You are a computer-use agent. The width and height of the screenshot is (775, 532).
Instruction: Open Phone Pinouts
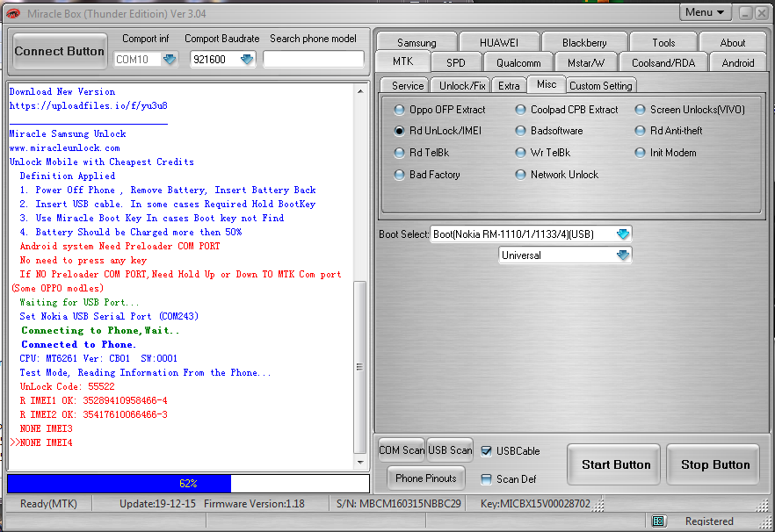point(425,478)
